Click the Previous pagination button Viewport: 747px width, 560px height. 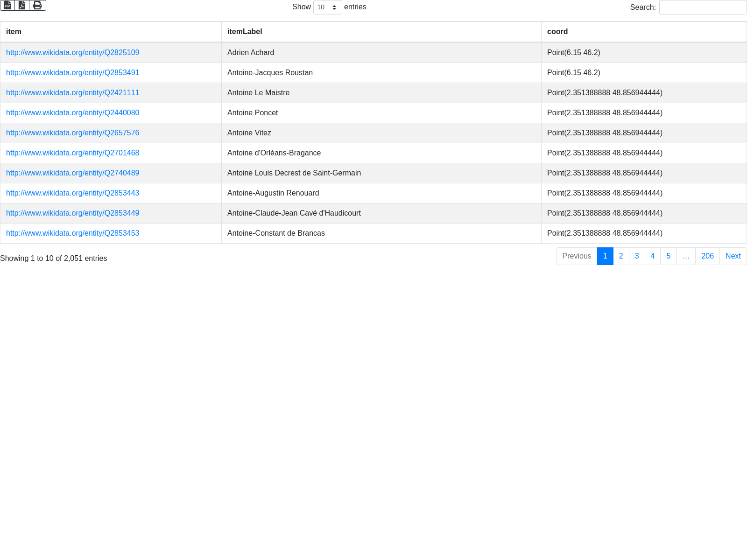pos(577,256)
